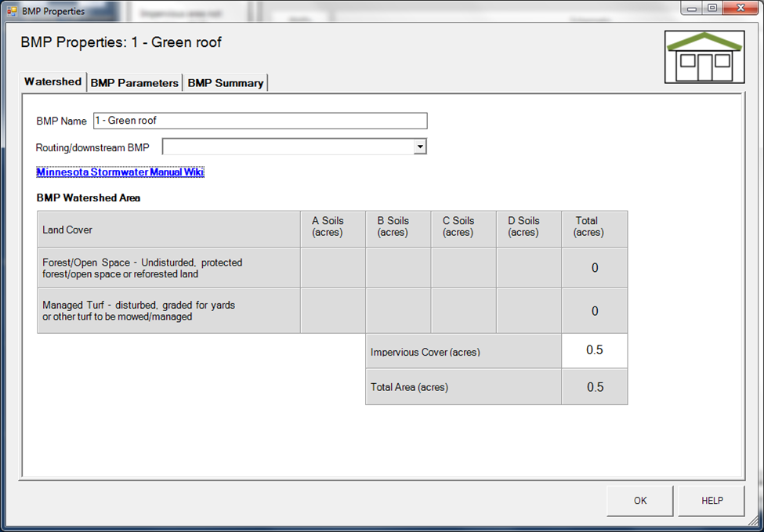The image size is (764, 532).
Task: Edit the Impervious Cover acres value
Action: 594,350
